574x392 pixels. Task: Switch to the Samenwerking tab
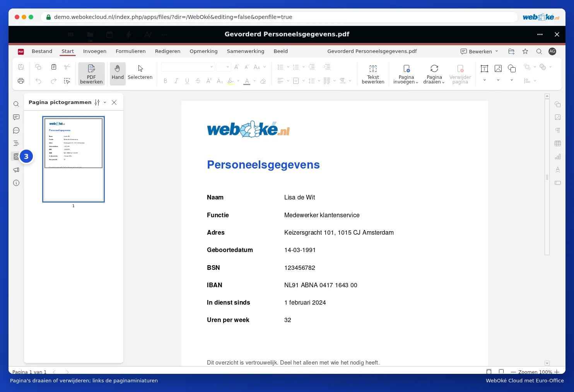[x=246, y=51]
